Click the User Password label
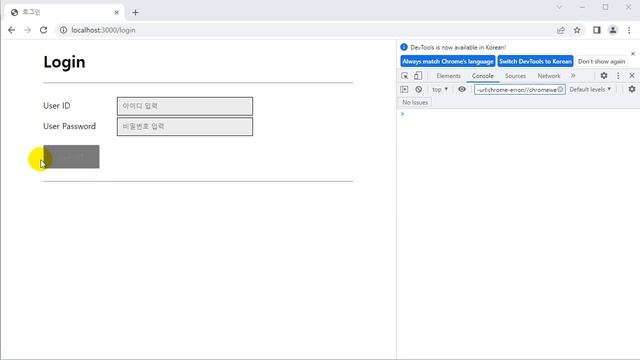 tap(69, 127)
